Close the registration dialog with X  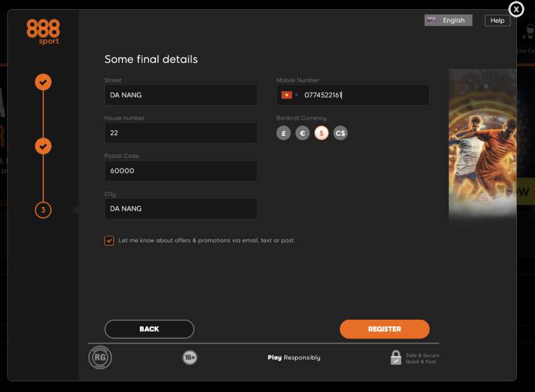click(x=516, y=9)
